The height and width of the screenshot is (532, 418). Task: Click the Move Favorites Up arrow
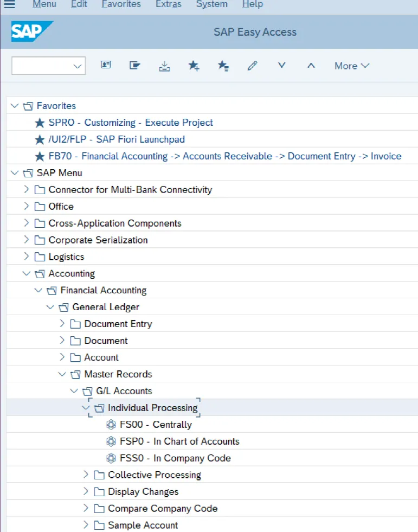(x=311, y=66)
